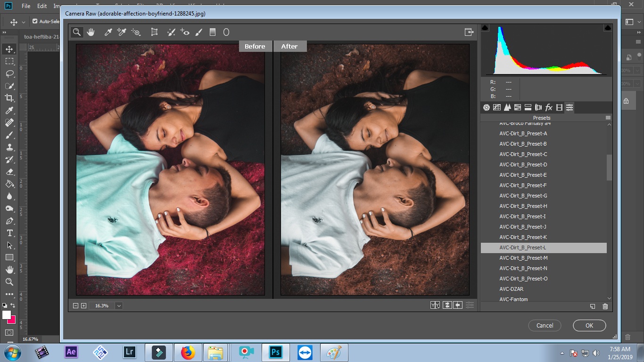Open the Basic panel tab
Viewport: 644px width, 362px height.
[487, 107]
